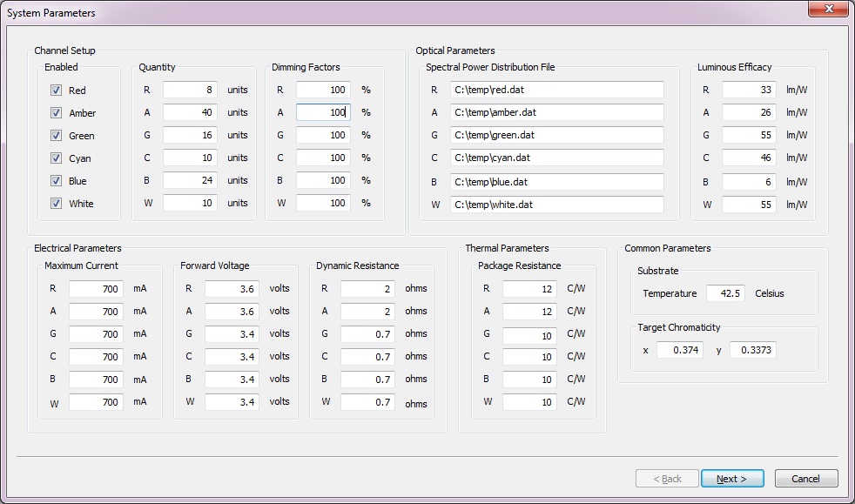Click the Red luminous efficacy field
Image resolution: width=855 pixels, height=504 pixels.
(x=750, y=90)
